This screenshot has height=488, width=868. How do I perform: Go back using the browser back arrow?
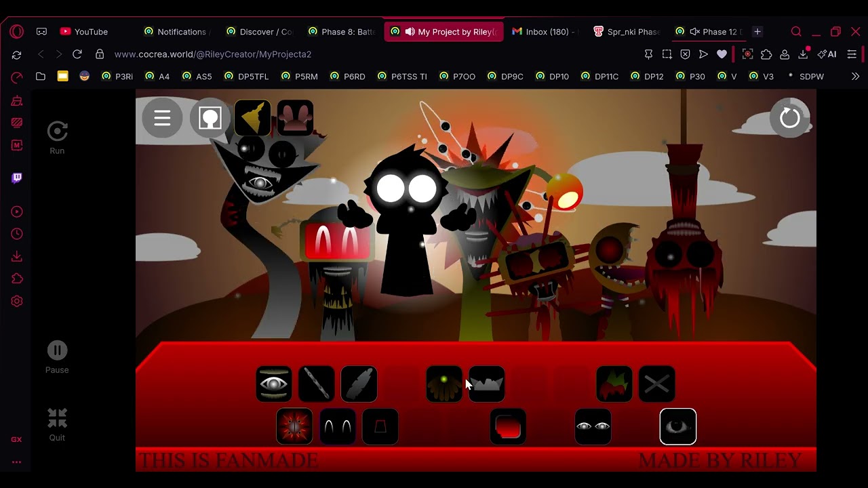(x=41, y=54)
